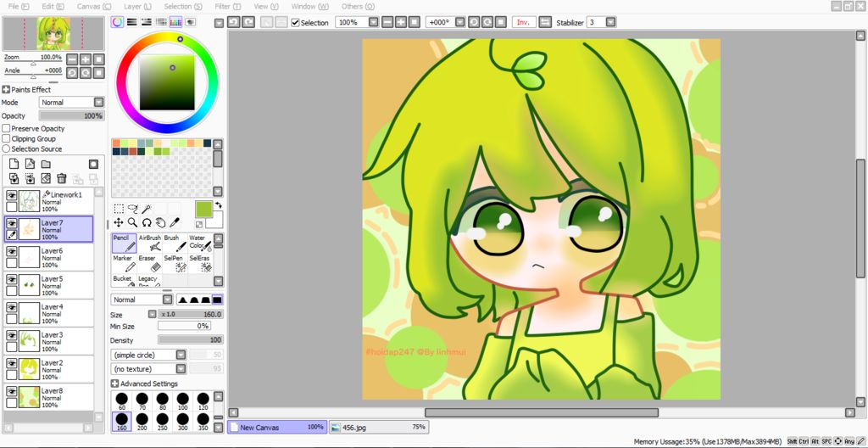Select brush size 60 preset

[x=122, y=401]
